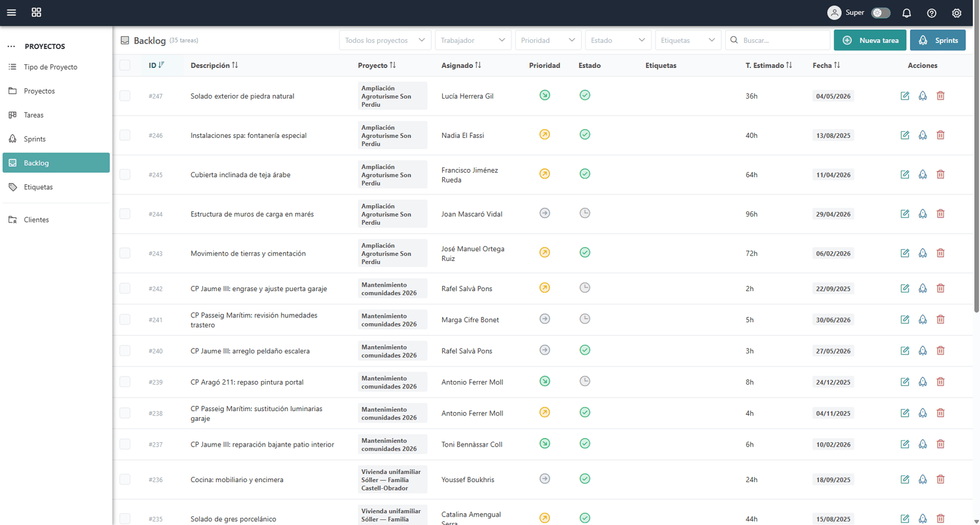Open the hamburger menu
Image resolution: width=980 pixels, height=525 pixels.
point(11,12)
